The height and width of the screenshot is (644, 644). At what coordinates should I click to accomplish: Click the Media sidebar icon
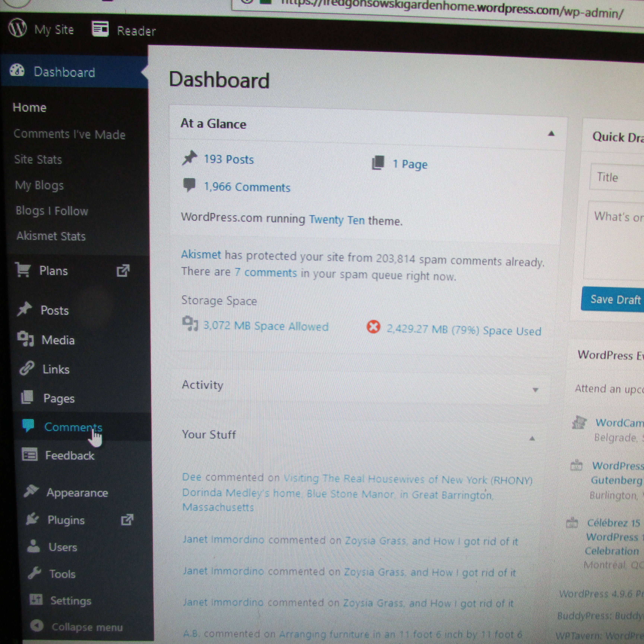(x=26, y=339)
